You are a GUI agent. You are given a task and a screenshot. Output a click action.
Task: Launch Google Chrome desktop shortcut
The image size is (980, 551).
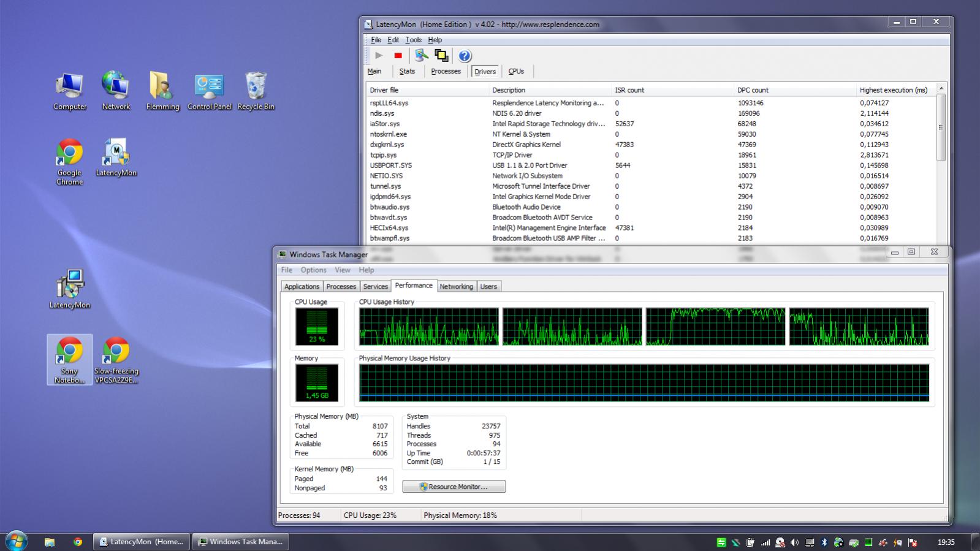pos(70,162)
